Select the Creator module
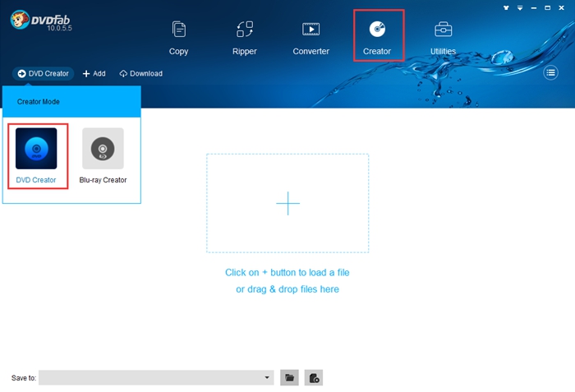Image resolution: width=575 pixels, height=392 pixels. [x=377, y=38]
